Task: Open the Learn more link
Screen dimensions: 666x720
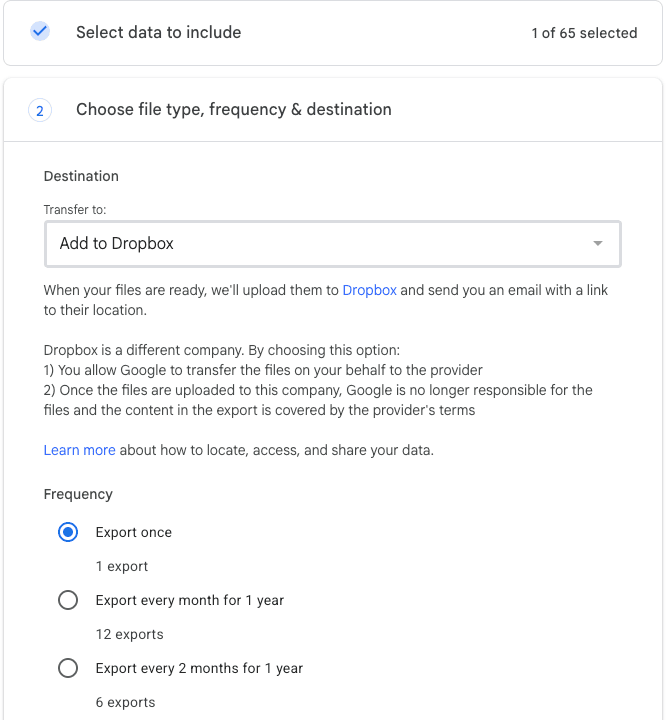Action: [x=79, y=450]
